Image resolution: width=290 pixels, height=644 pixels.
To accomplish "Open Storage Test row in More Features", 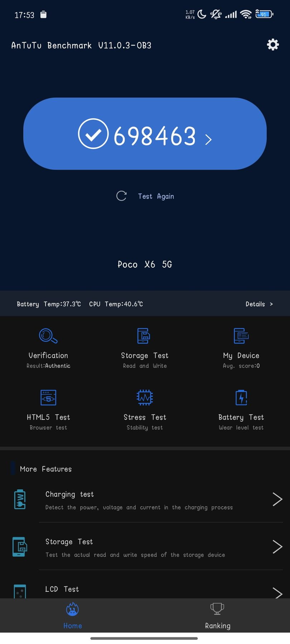I will [x=145, y=547].
